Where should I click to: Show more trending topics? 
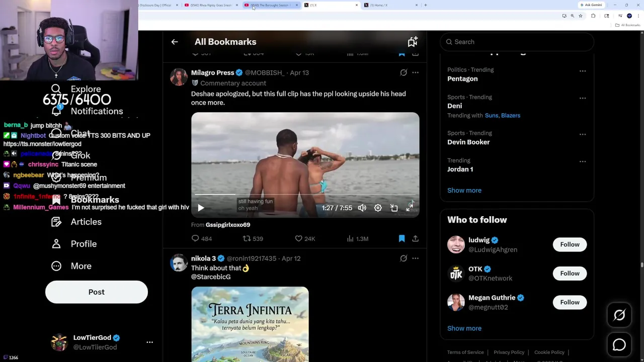point(464,191)
